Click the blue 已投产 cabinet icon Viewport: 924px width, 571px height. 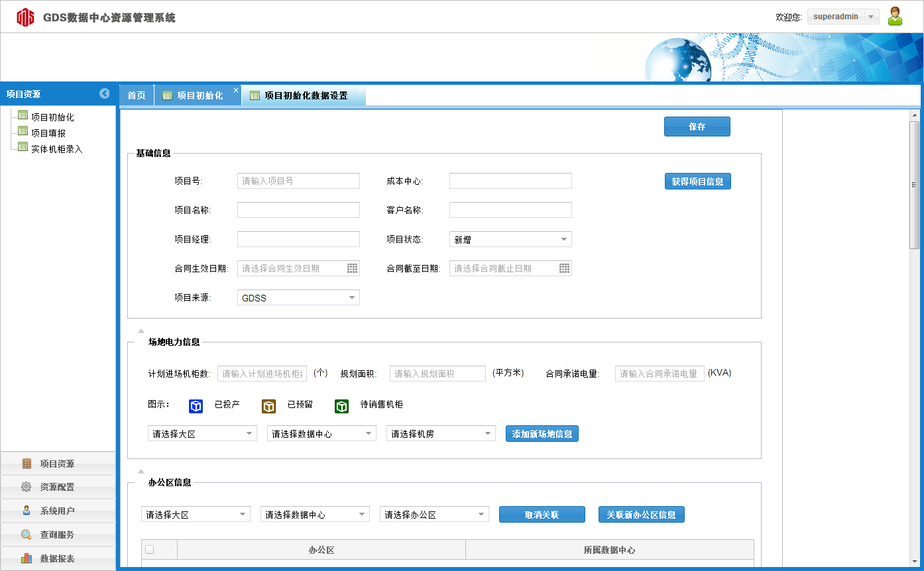(x=196, y=405)
